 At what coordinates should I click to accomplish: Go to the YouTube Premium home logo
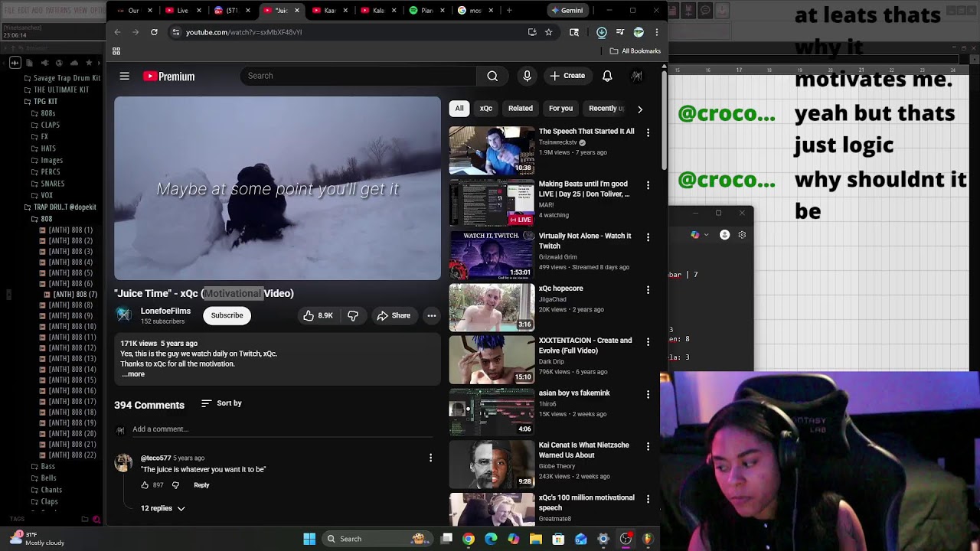tap(169, 77)
